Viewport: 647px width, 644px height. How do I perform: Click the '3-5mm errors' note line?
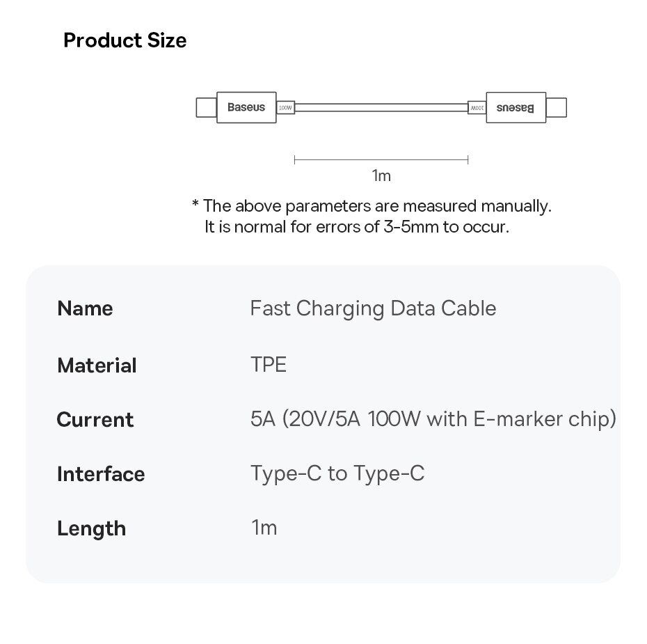tap(356, 227)
